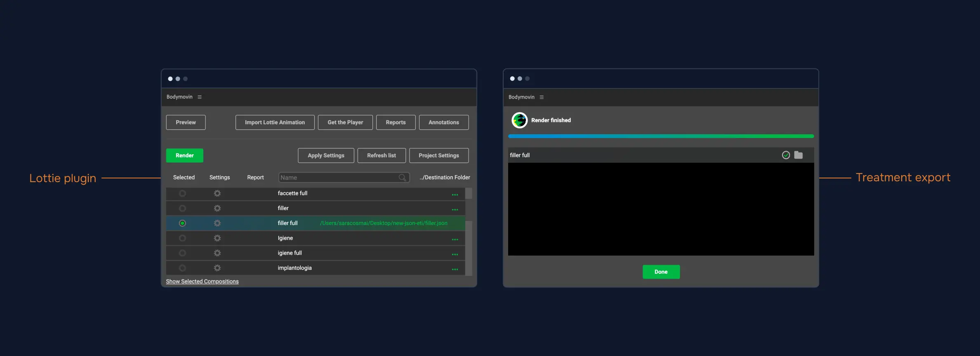Open the Annotations section

(x=443, y=122)
